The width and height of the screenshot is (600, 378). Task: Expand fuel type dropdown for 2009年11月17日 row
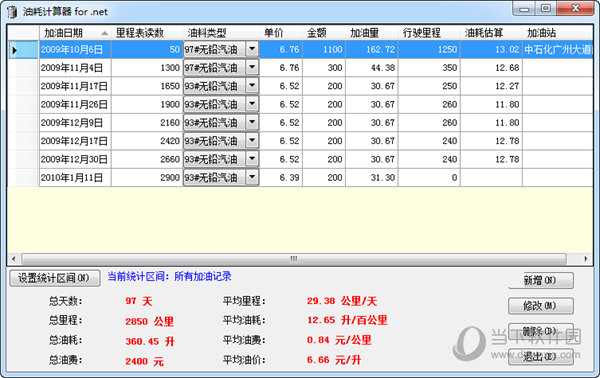tap(252, 86)
